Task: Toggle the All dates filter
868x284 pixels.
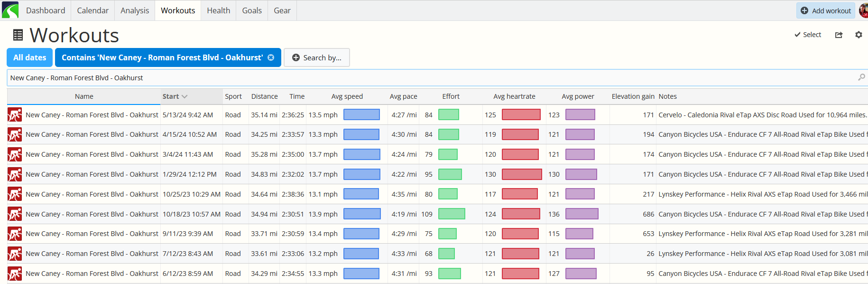Action: [29, 57]
